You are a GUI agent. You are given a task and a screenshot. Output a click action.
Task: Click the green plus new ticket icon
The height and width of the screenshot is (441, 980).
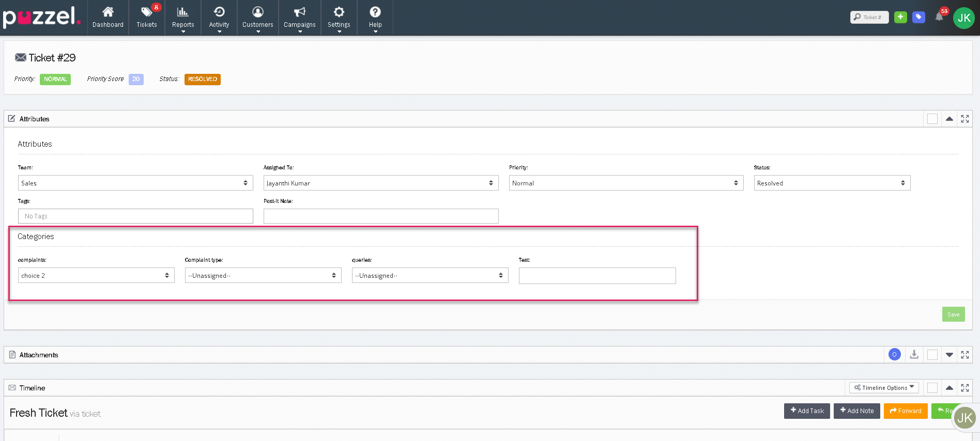pyautogui.click(x=900, y=17)
